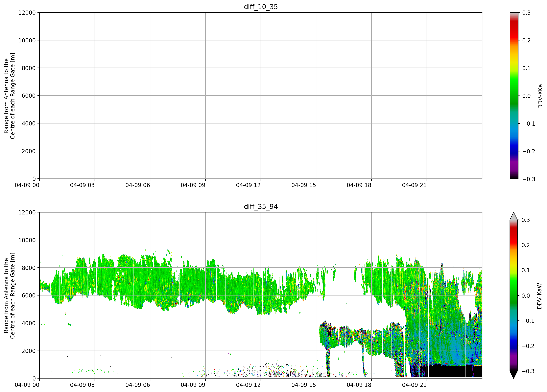Click the 04-09 21 label on bottom axis
This screenshot has height=392, width=547.
[414, 385]
